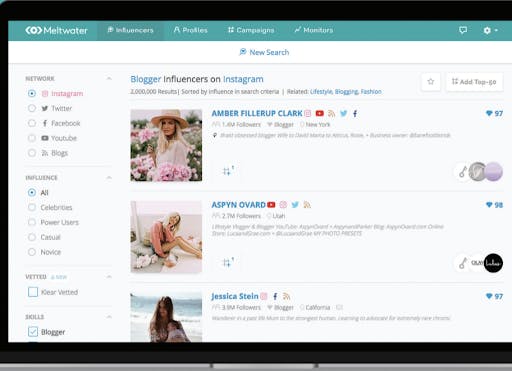
Task: Open the Influencers tab
Action: 130,30
